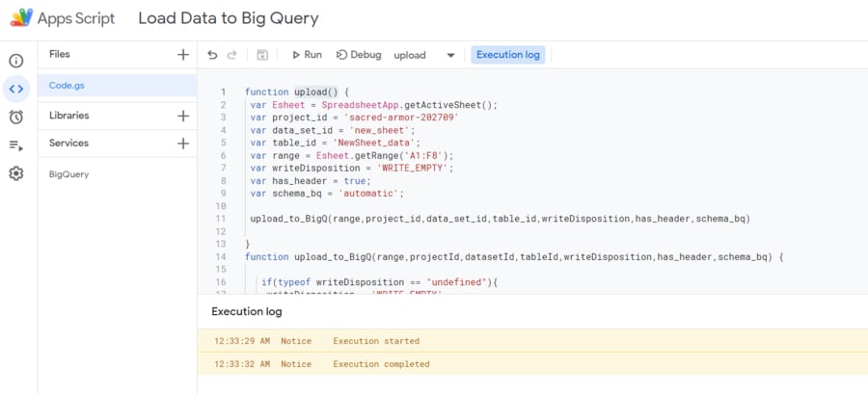Open the function selector dropdown showing upload
This screenshot has height=394, width=868.
[424, 55]
